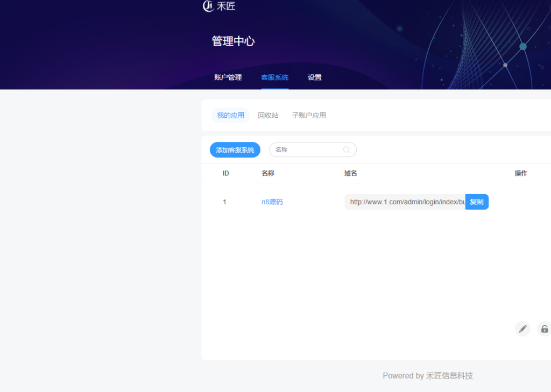Click the 名称 column header
The image size is (551, 392).
(x=268, y=173)
